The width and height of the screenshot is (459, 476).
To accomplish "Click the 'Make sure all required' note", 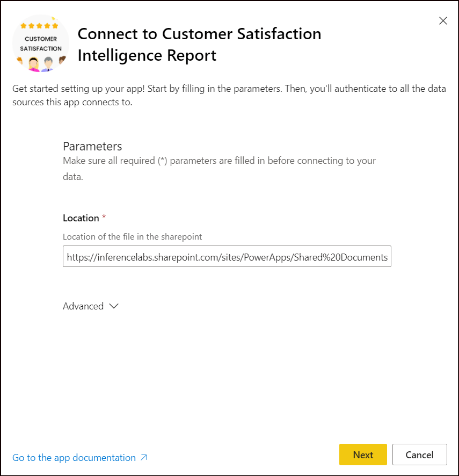I will click(219, 169).
